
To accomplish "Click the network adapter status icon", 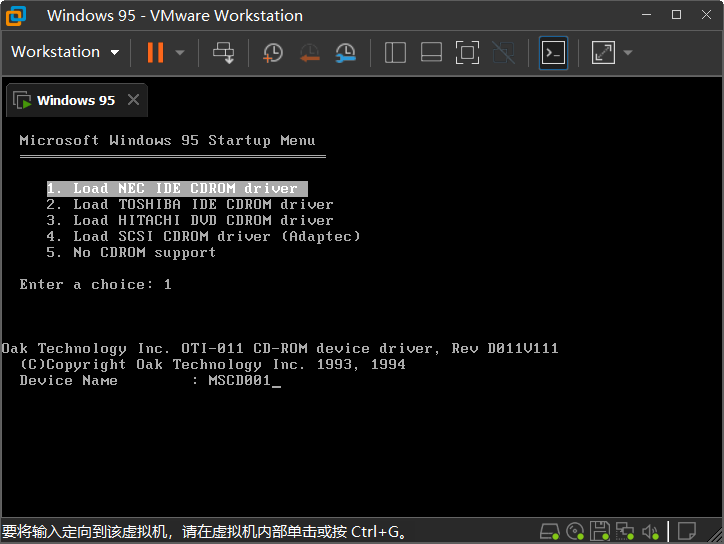I will 625,531.
